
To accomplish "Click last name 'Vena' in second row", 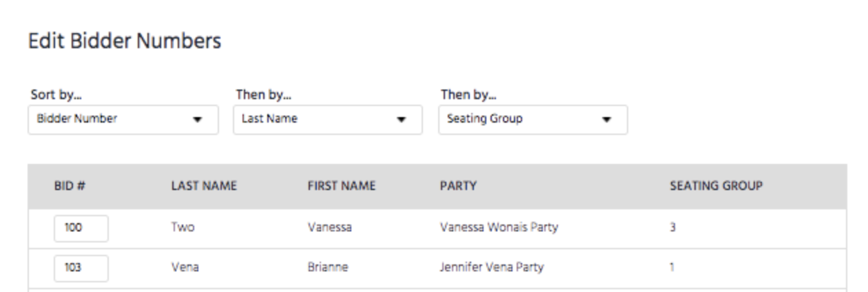I will point(185,268).
